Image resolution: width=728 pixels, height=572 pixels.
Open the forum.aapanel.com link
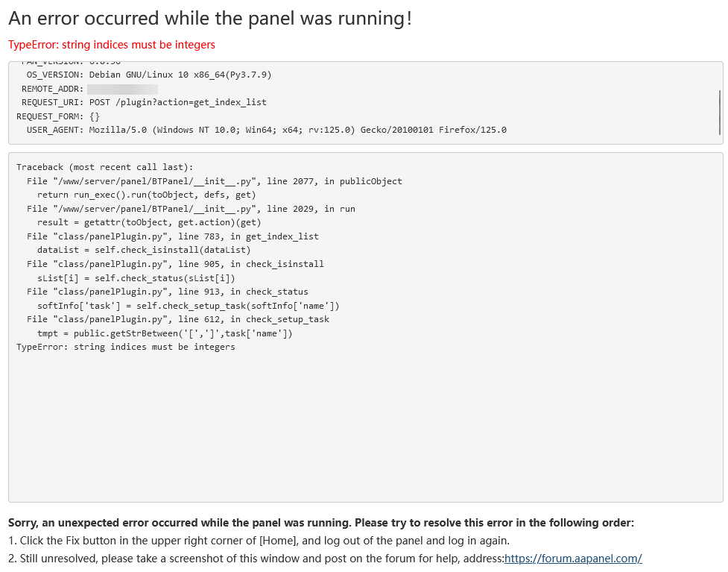click(572, 559)
